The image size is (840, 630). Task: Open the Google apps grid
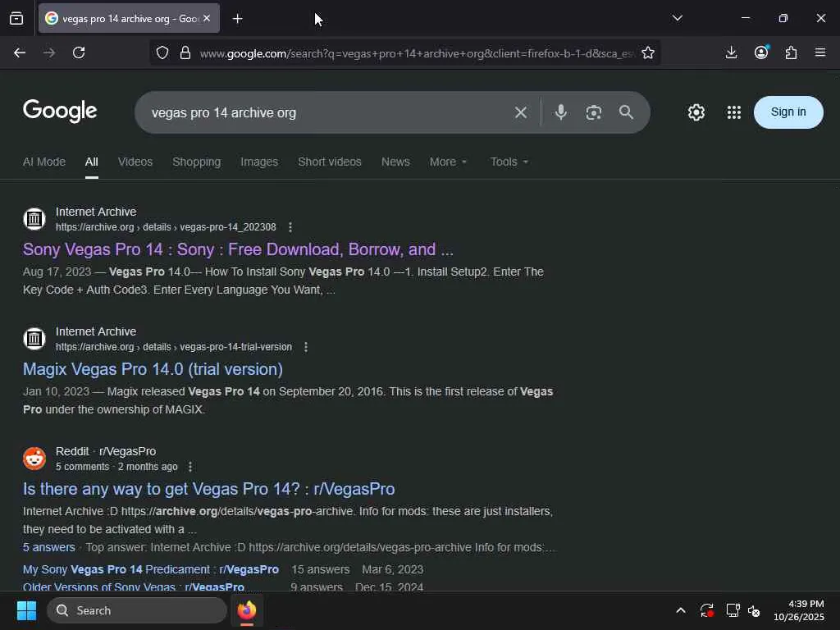pyautogui.click(x=734, y=112)
